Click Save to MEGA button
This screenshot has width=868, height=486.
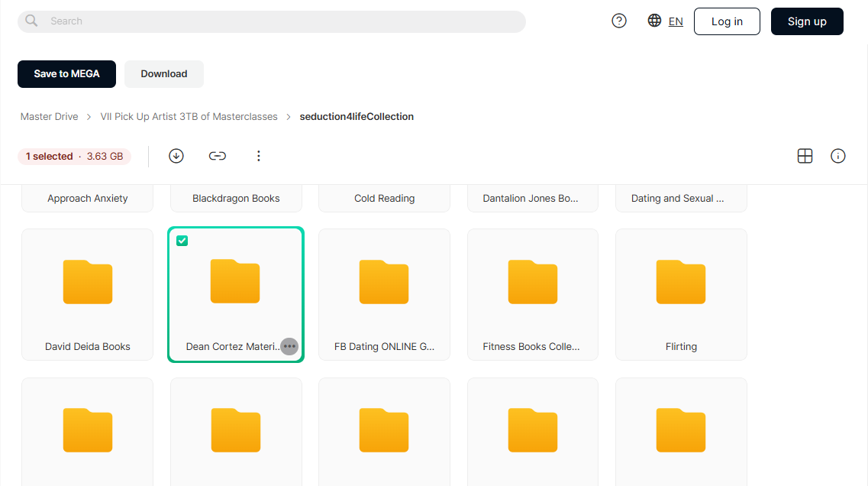click(x=67, y=73)
